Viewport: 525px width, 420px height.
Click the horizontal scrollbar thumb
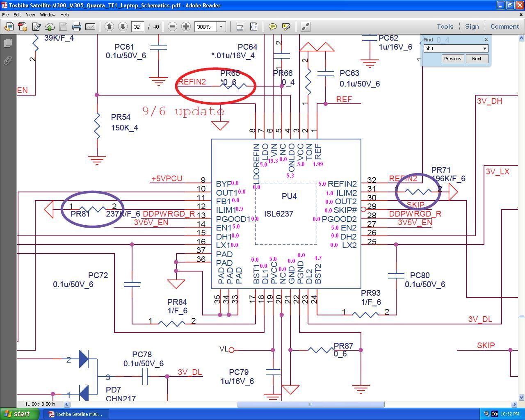(x=310, y=404)
